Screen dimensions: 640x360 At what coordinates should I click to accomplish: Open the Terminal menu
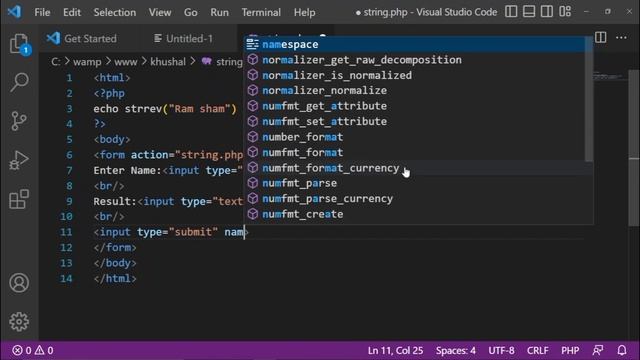(x=261, y=12)
